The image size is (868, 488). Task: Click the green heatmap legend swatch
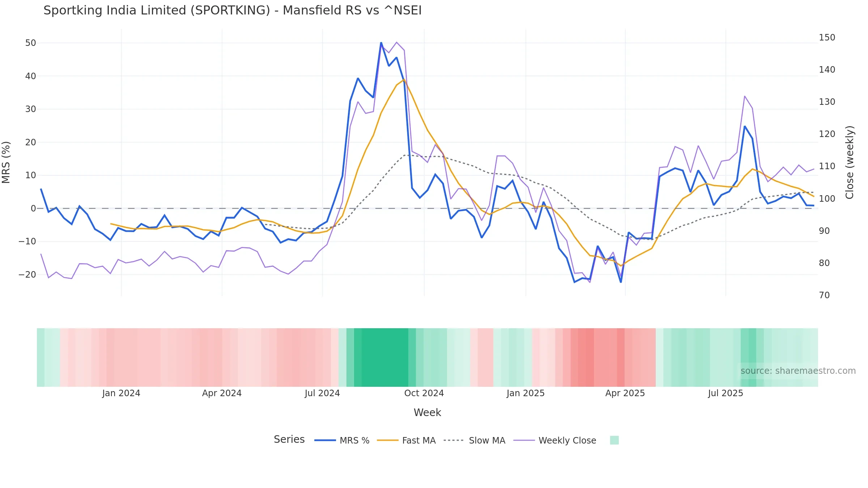pos(614,440)
